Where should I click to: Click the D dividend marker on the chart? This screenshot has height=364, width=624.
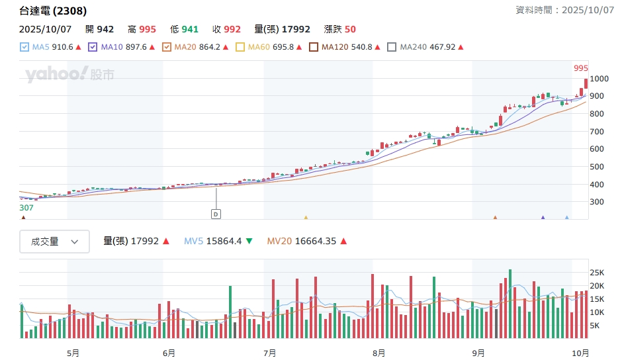pos(216,214)
